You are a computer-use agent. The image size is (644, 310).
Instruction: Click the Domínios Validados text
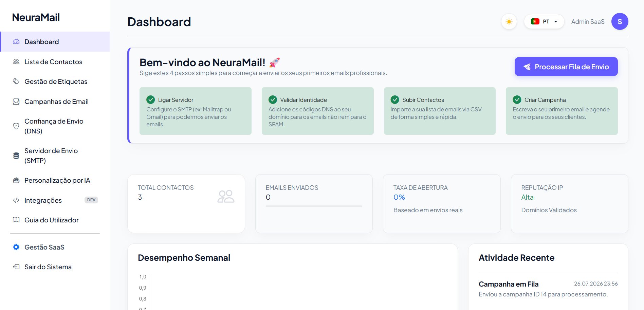coord(549,210)
